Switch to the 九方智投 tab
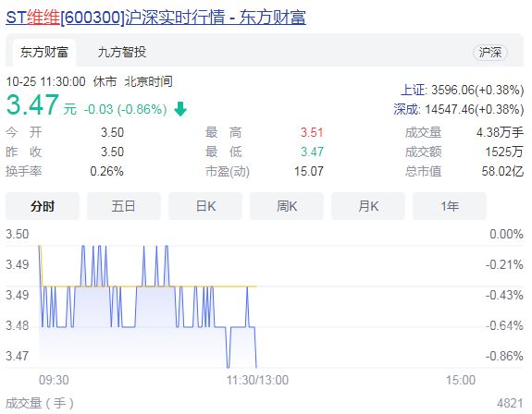Image resolution: width=532 pixels, height=414 pixels. (x=122, y=53)
